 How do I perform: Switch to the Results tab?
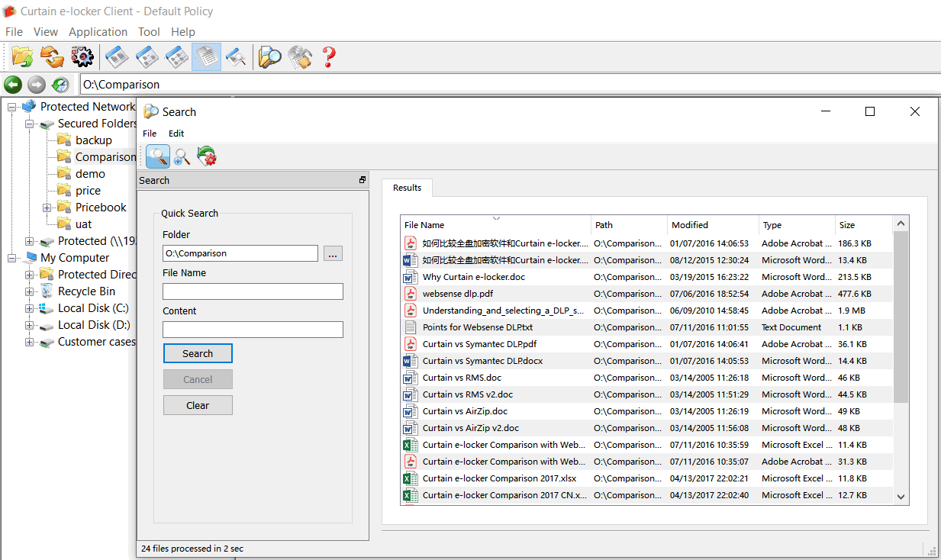point(407,188)
